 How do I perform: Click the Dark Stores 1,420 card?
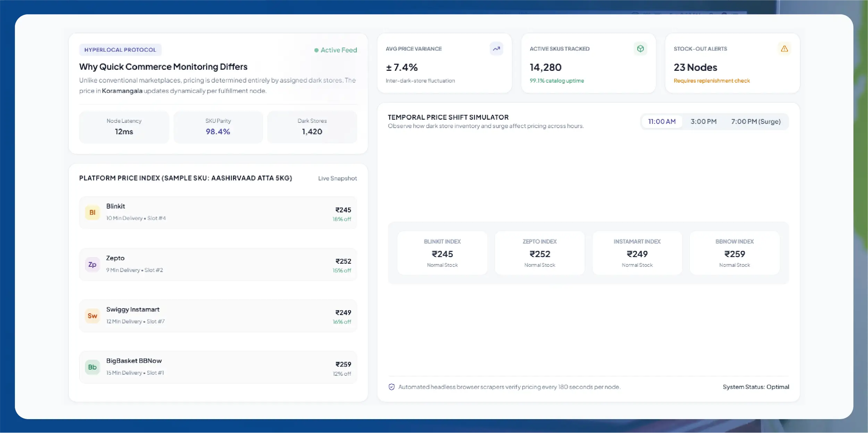click(x=312, y=127)
